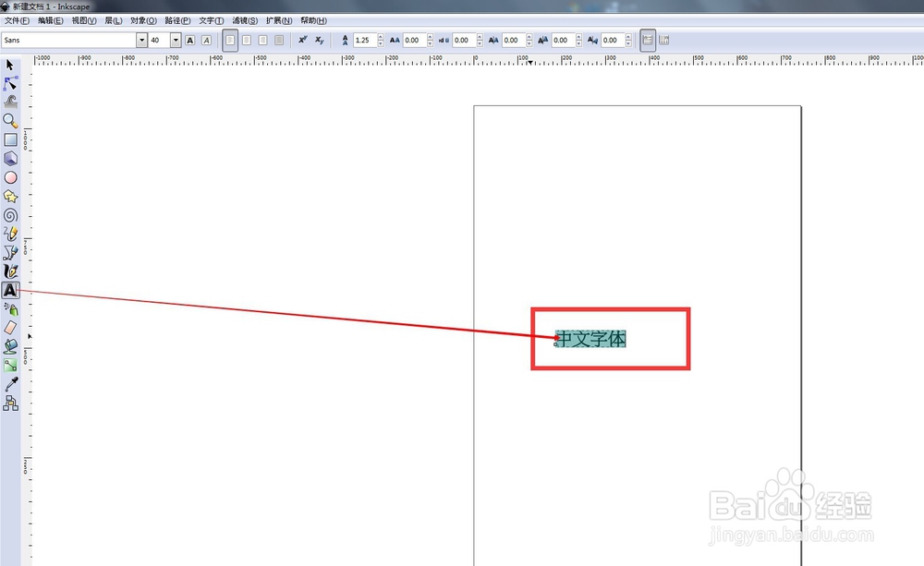The width and height of the screenshot is (924, 566).
Task: Select the arrow Selector tool
Action: coord(10,65)
